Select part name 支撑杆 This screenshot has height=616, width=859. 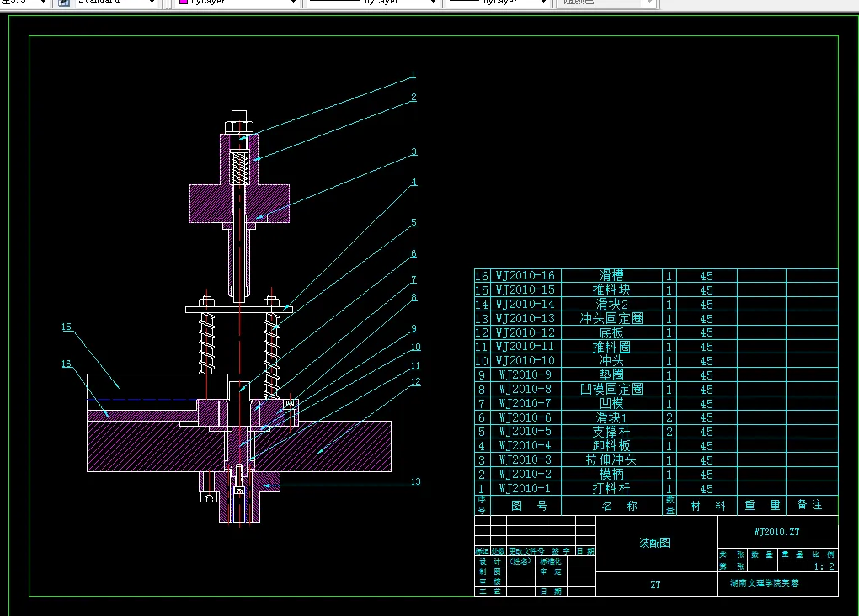point(611,432)
